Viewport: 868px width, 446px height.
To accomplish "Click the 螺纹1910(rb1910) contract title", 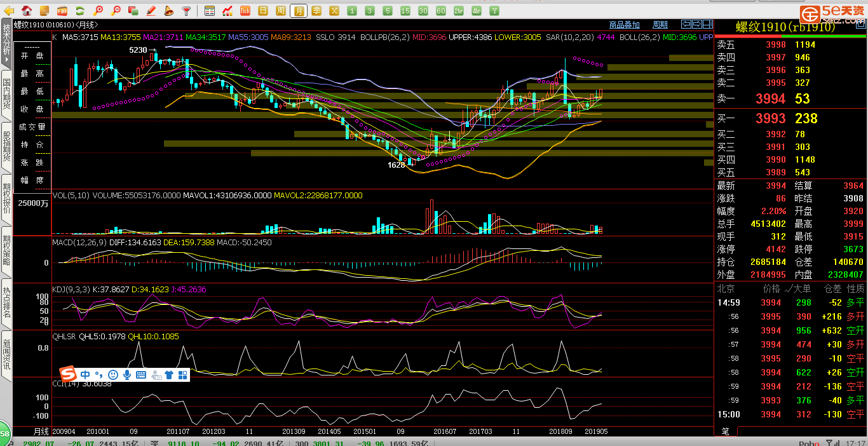I will click(x=785, y=27).
